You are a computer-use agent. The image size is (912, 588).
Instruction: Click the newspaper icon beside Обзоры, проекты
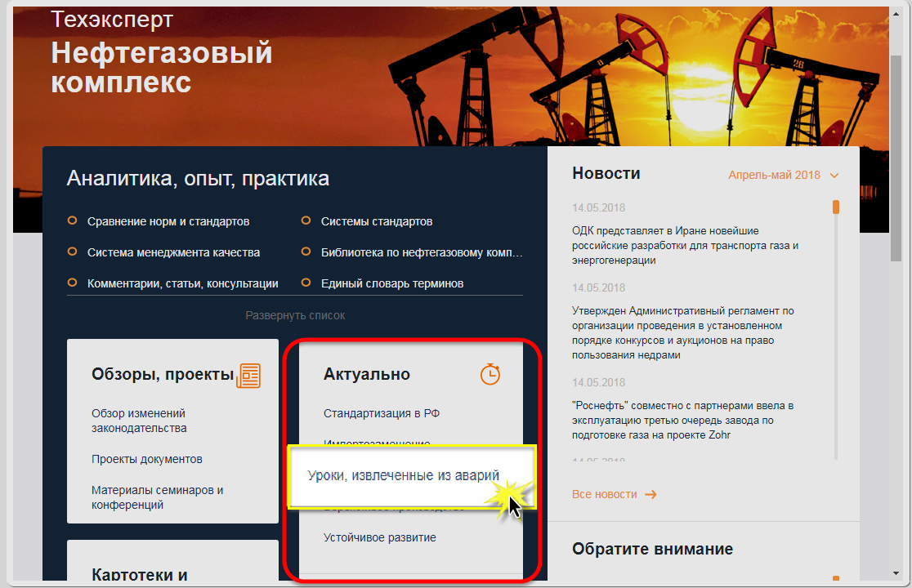pyautogui.click(x=248, y=376)
